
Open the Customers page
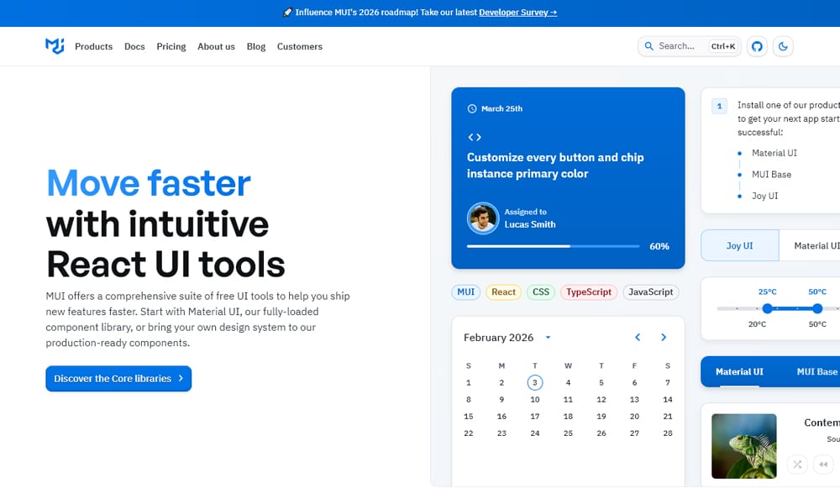pos(300,46)
